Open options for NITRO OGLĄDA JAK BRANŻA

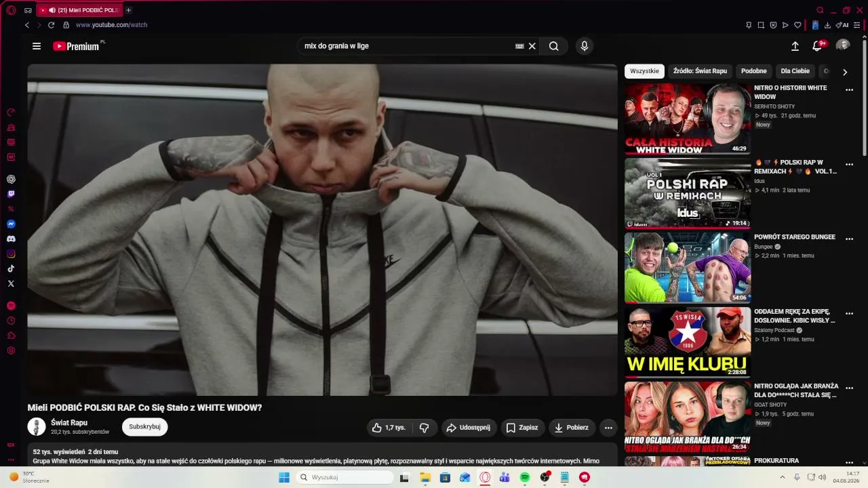pos(849,388)
